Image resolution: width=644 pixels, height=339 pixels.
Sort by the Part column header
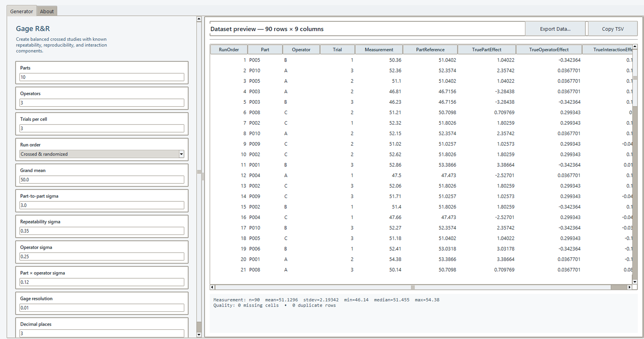(265, 50)
